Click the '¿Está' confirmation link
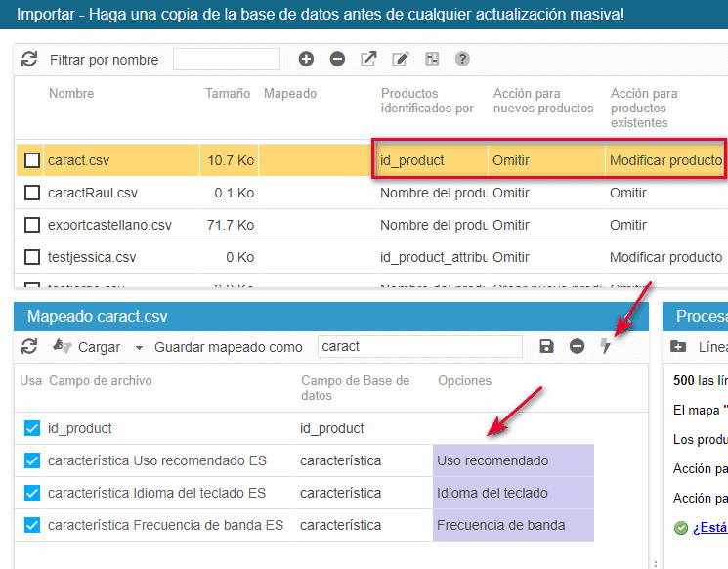Image resolution: width=728 pixels, height=569 pixels. 709,528
